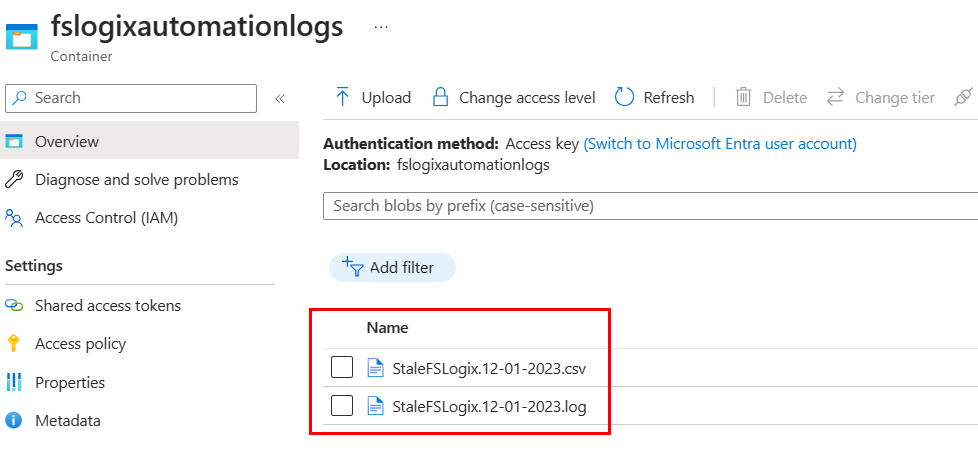The height and width of the screenshot is (455, 978).
Task: Open the StaleFSLogix.12-01-2023.log blob
Action: pos(489,406)
